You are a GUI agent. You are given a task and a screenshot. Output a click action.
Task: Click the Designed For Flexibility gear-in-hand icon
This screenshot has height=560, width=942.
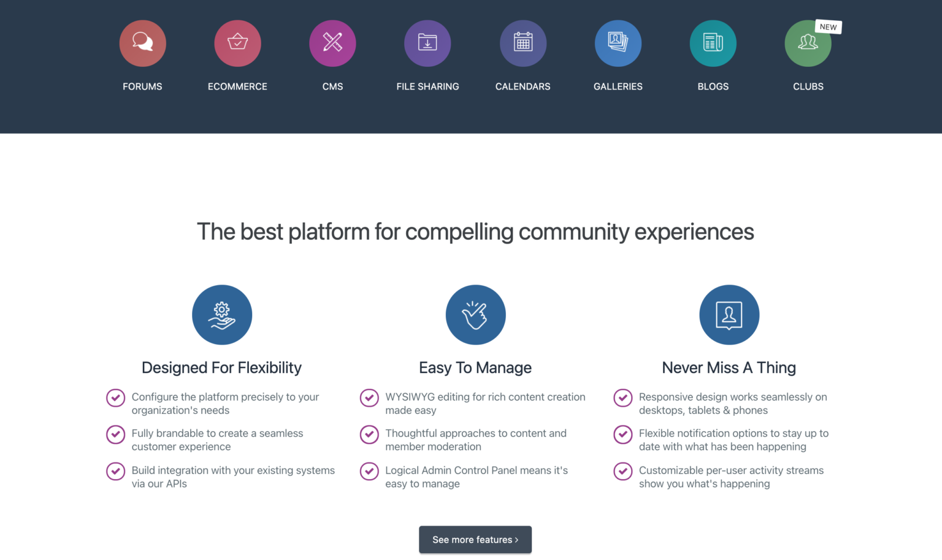[222, 315]
